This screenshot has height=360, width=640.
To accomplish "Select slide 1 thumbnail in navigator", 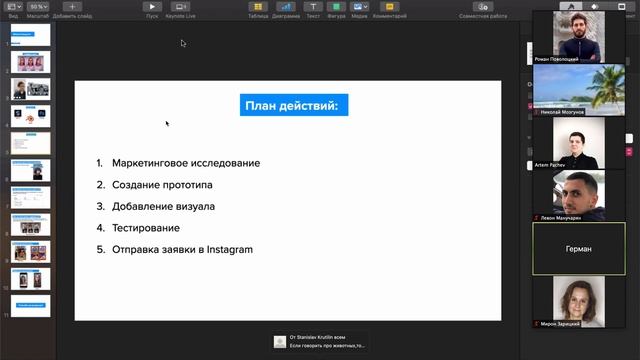I will (x=31, y=35).
